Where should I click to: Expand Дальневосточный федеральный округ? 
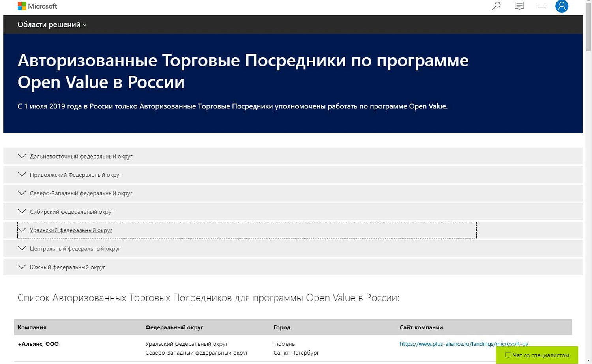pyautogui.click(x=81, y=156)
